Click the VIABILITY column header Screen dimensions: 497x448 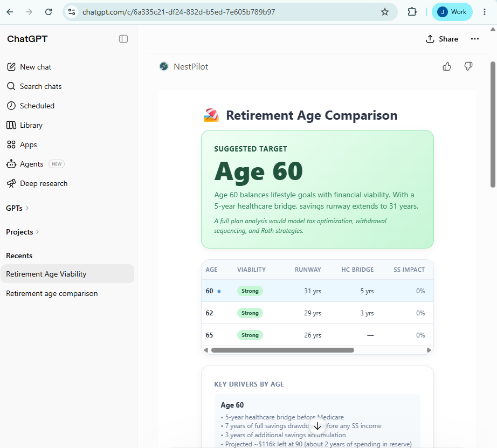(x=251, y=270)
